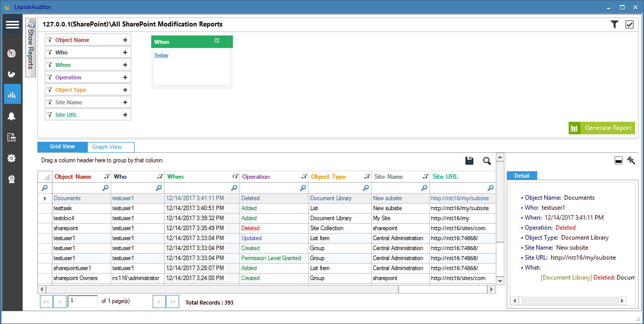The width and height of the screenshot is (644, 324).
Task: Sort by the Site URL column header
Action: 445,176
